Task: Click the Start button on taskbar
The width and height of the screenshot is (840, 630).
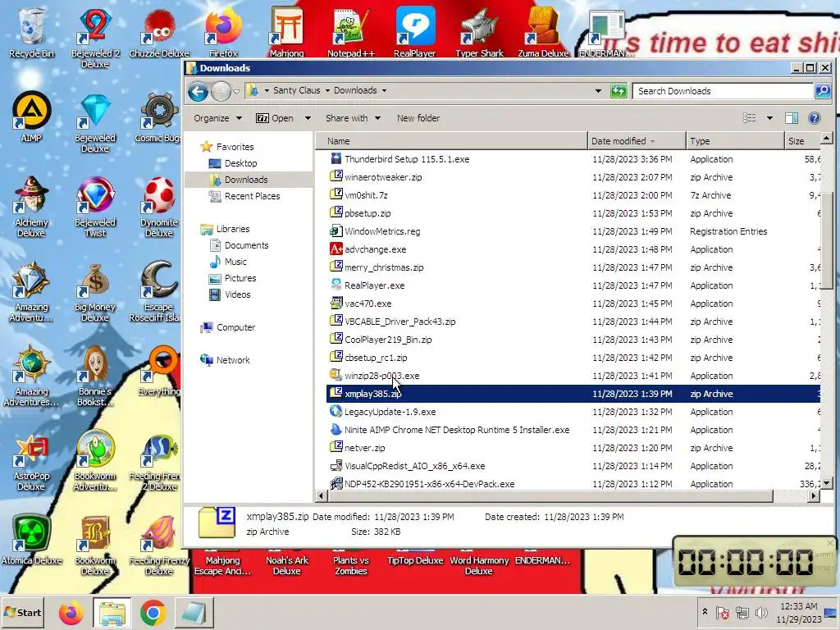Action: tap(23, 612)
